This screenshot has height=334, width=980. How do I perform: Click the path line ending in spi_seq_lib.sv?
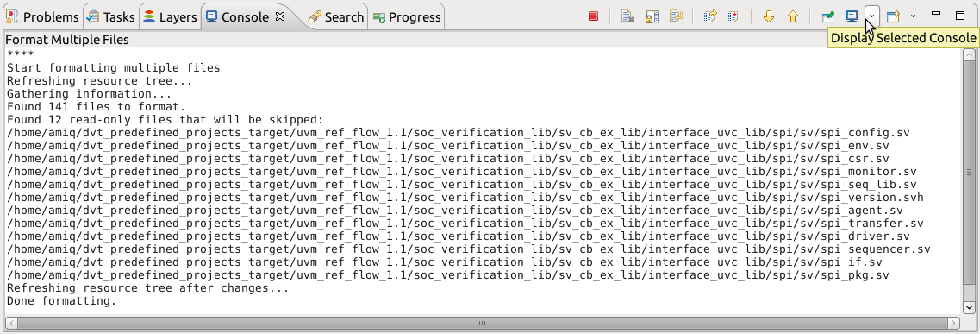pos(462,185)
